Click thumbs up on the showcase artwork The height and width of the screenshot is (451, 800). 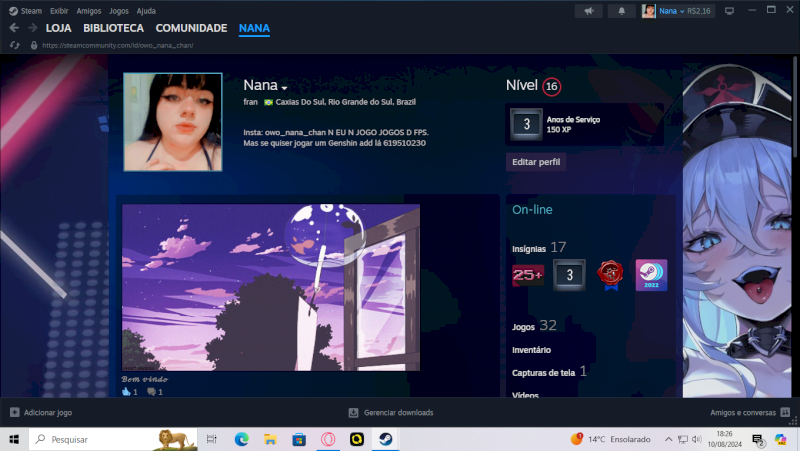click(x=128, y=392)
